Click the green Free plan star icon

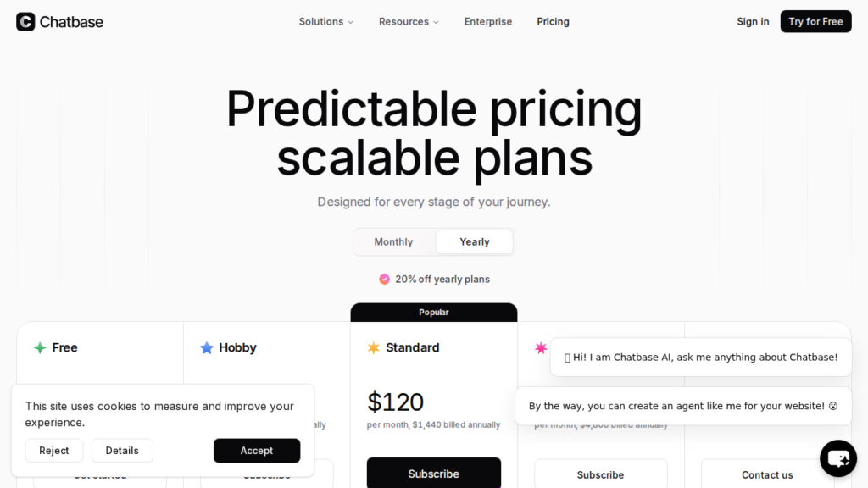coord(40,348)
